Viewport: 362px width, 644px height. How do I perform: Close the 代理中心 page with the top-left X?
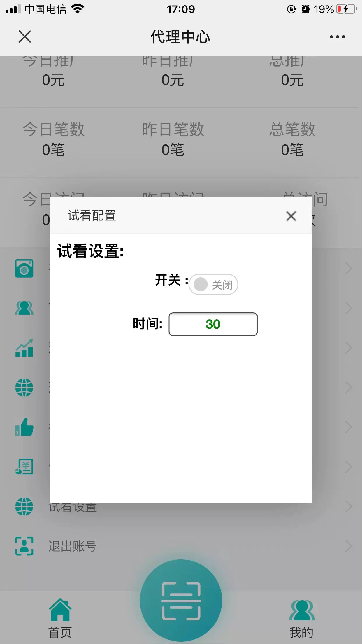coord(24,37)
